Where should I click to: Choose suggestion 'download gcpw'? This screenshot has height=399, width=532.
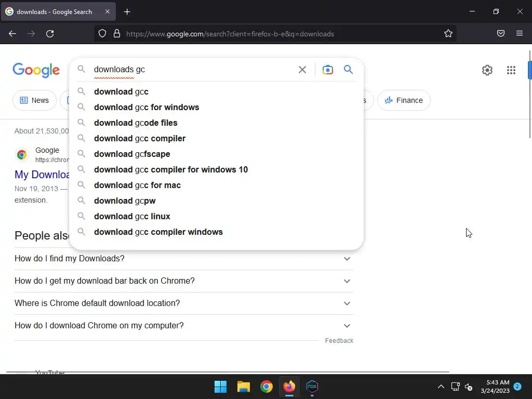pyautogui.click(x=216, y=201)
